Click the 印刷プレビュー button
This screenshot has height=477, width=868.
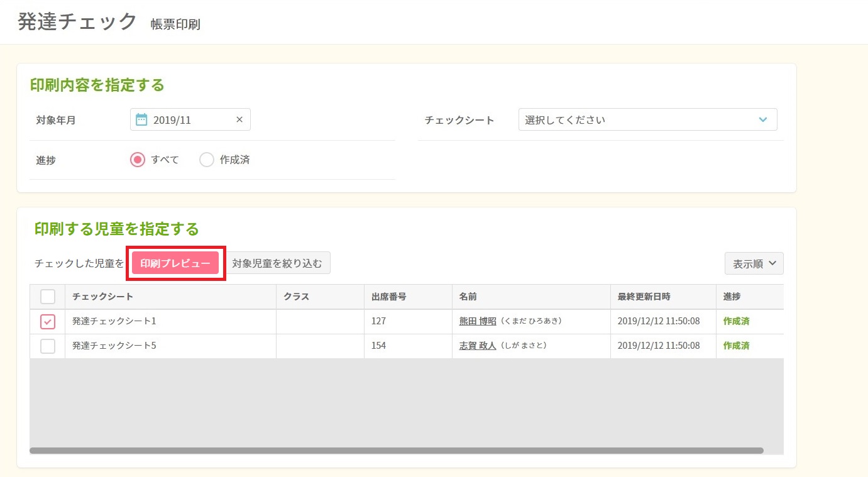pos(175,263)
